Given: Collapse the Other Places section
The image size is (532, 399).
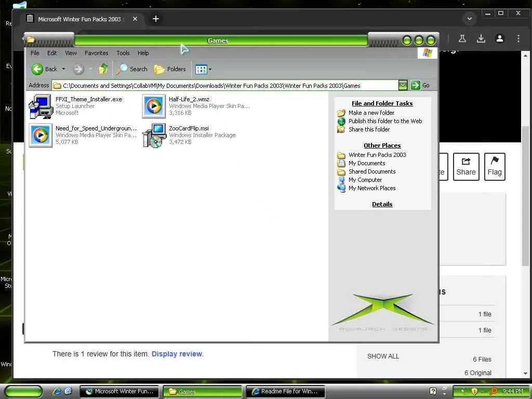Looking at the screenshot, I should pos(382,145).
